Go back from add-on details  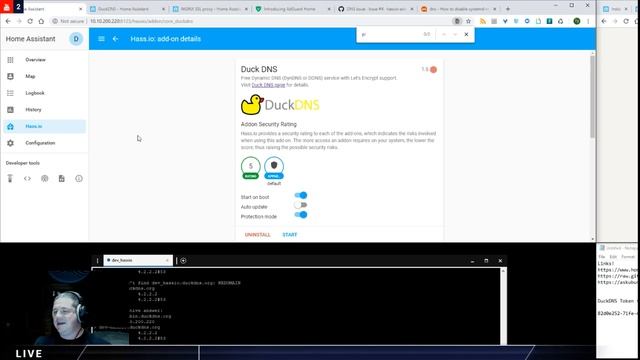tap(116, 39)
